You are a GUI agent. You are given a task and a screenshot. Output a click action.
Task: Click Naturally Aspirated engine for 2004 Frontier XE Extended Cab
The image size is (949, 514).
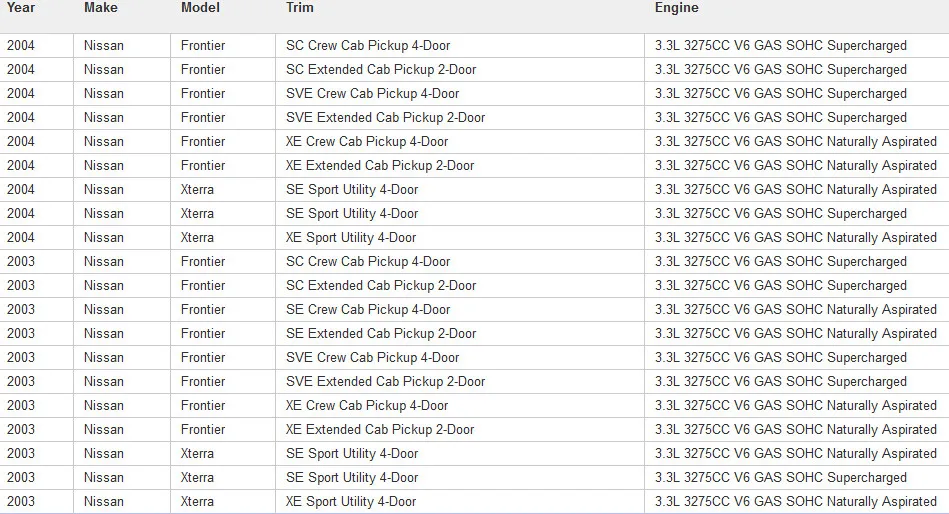(796, 165)
